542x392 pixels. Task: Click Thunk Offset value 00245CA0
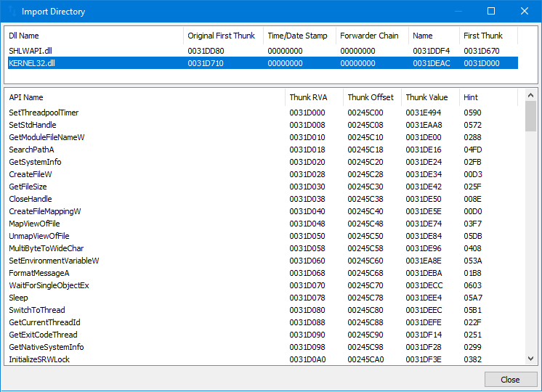365,360
